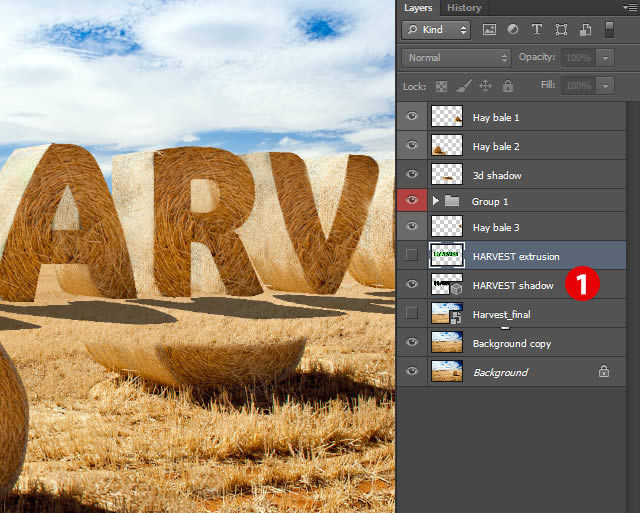
Task: Select the Background copy layer name
Action: pos(512,344)
